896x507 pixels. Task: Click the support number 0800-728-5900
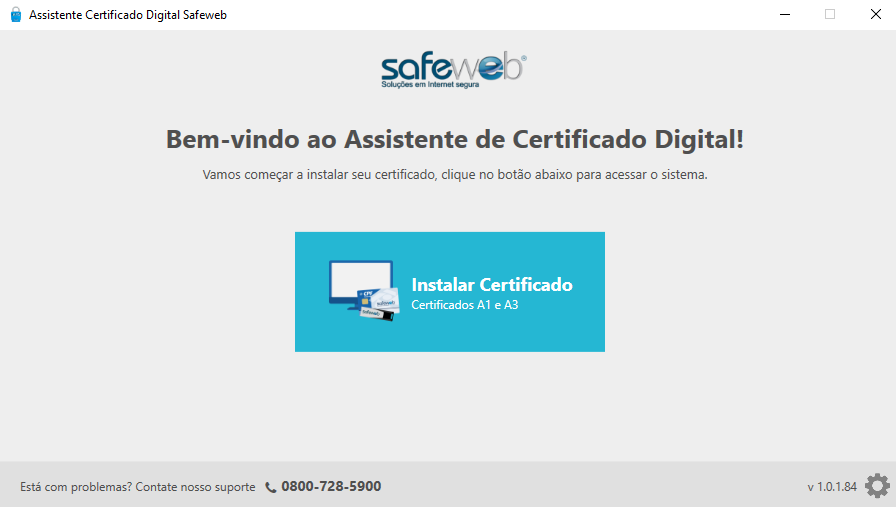pyautogui.click(x=331, y=486)
